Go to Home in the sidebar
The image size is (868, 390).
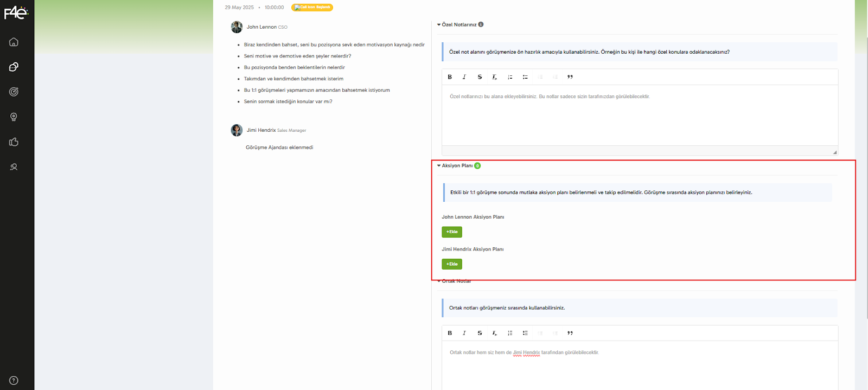tap(14, 42)
